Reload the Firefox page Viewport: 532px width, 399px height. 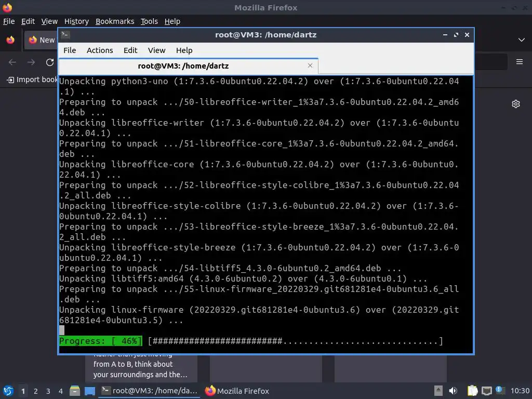coord(50,62)
